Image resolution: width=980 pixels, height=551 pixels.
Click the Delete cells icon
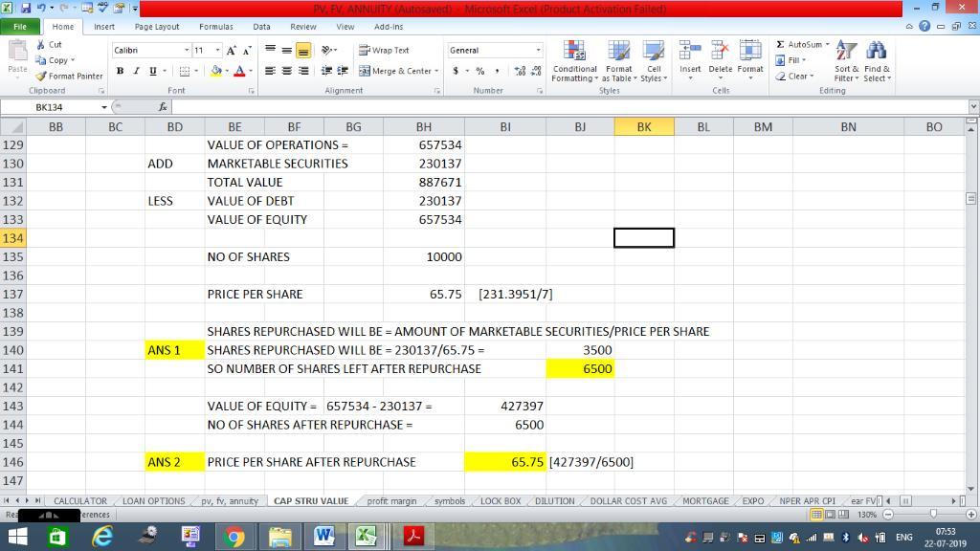[x=720, y=54]
